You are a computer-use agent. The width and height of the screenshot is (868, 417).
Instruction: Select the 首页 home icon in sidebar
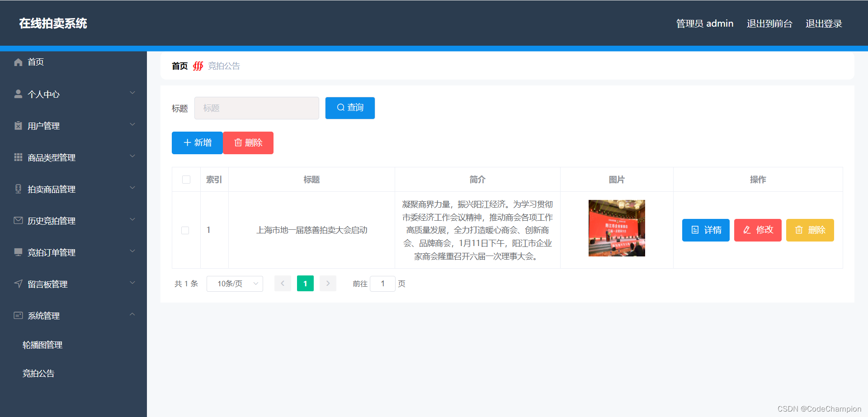18,62
